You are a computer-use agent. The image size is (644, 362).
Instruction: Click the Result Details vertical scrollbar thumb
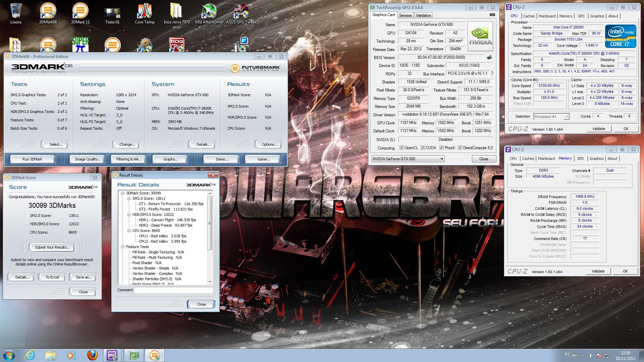(210, 223)
